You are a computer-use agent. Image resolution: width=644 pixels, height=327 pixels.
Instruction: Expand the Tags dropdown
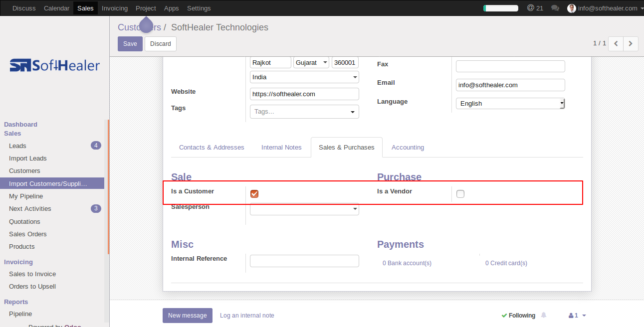[x=353, y=112]
